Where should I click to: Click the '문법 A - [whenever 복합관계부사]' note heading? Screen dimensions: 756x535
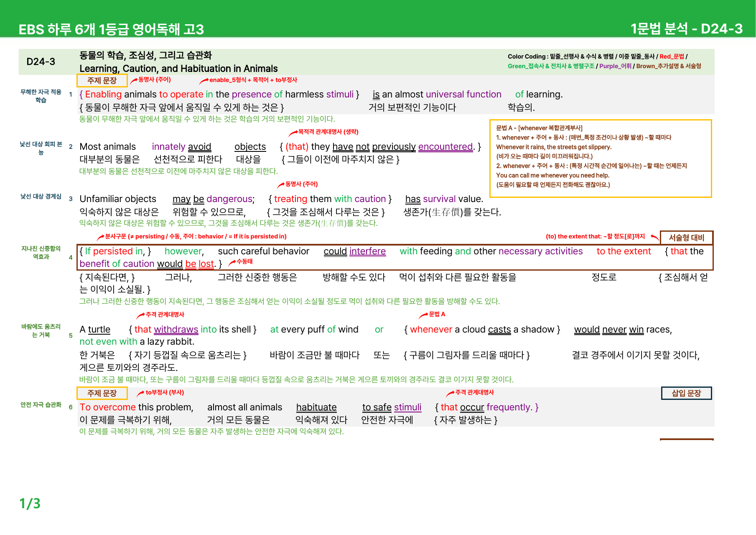point(539,128)
